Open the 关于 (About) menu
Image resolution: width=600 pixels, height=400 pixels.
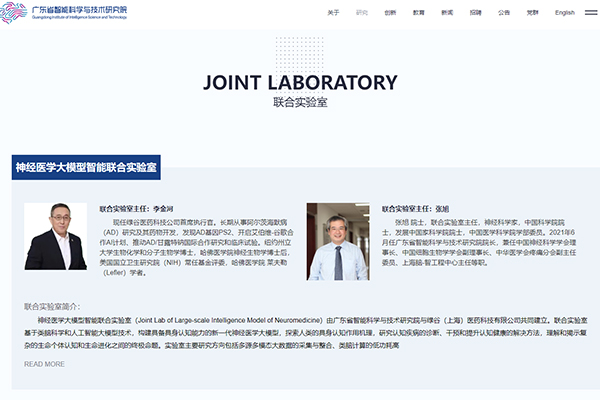click(333, 13)
